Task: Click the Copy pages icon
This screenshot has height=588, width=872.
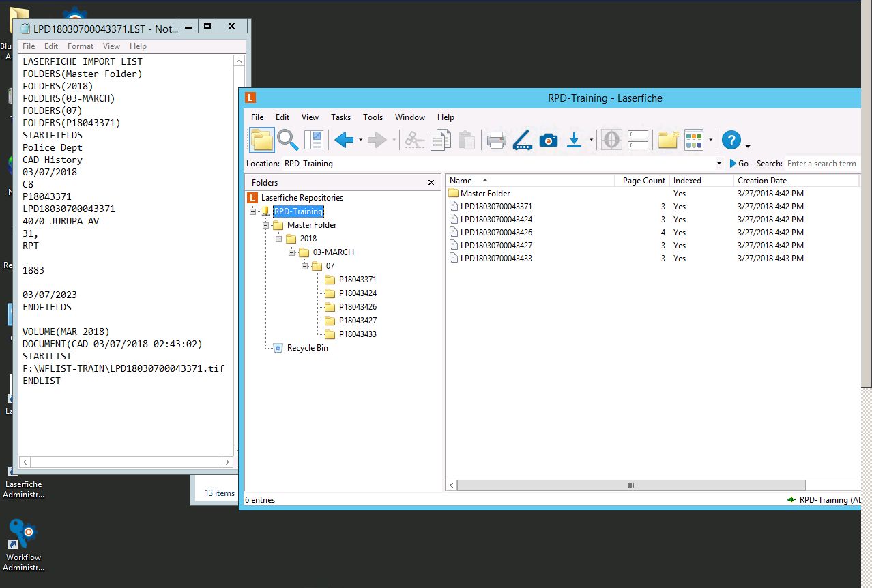Action: pos(441,140)
